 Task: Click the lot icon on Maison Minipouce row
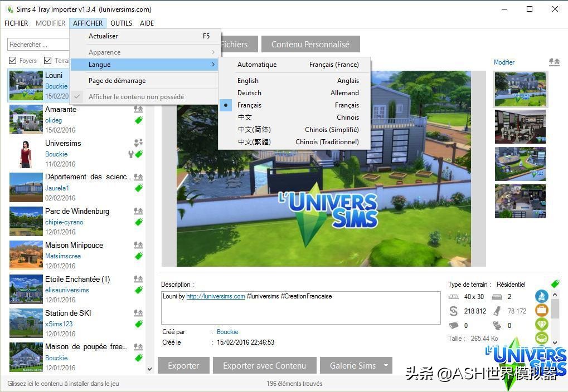138,244
